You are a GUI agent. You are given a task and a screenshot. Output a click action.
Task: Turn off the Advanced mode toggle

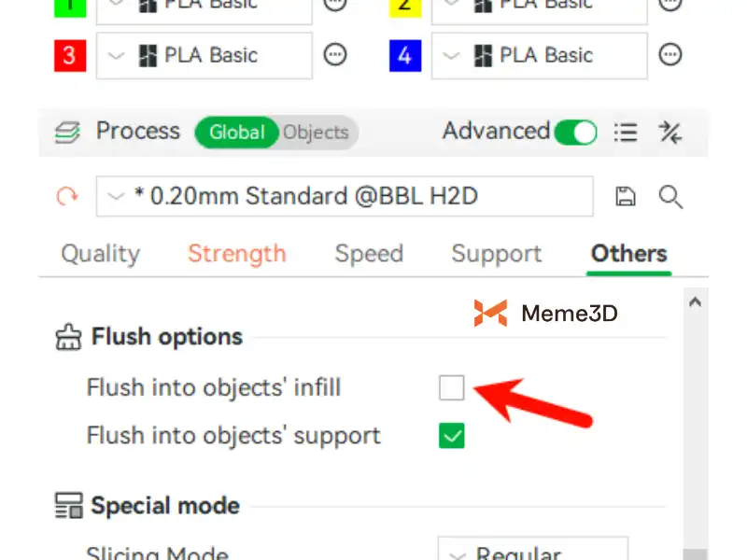[x=574, y=133]
